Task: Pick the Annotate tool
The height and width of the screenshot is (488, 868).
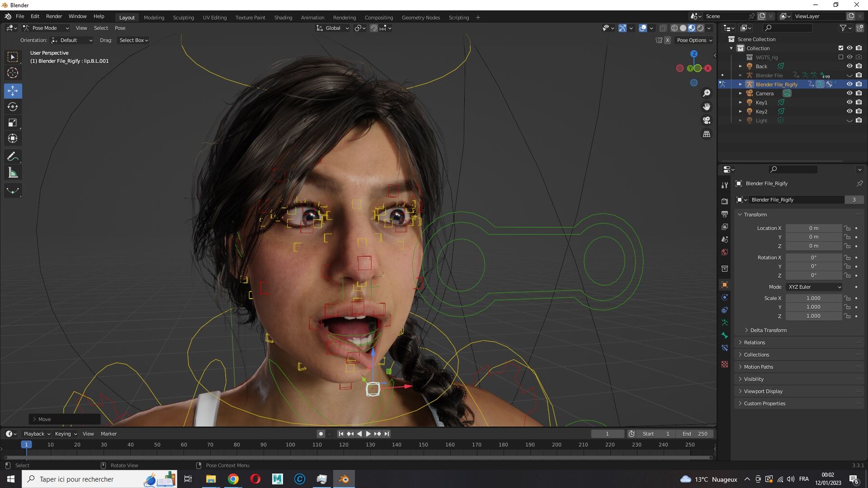Action: (x=13, y=157)
